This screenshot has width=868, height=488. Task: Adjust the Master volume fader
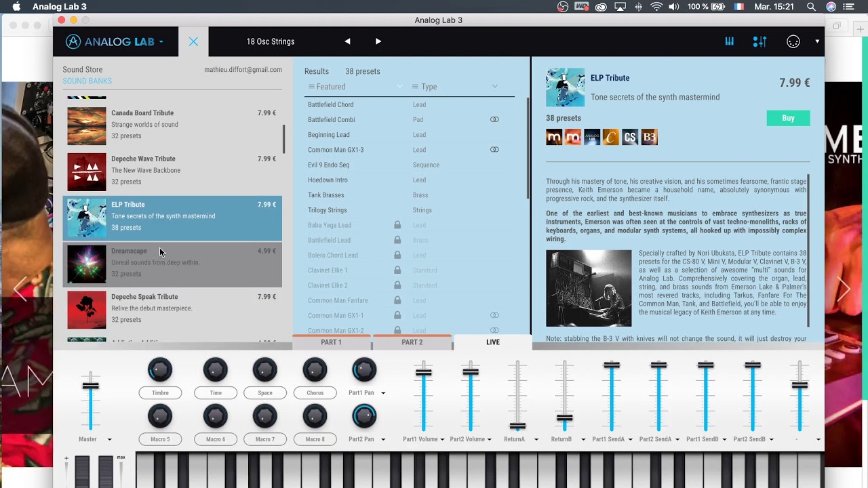click(90, 386)
